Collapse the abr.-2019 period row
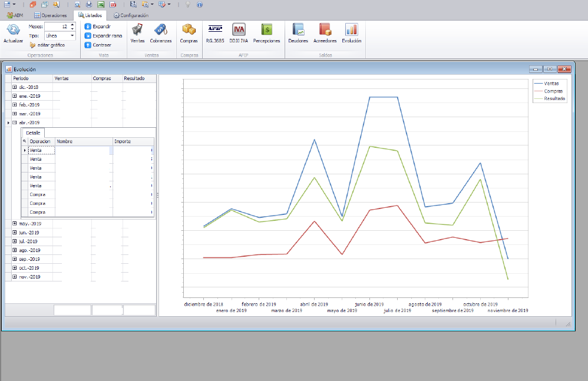Image resolution: width=588 pixels, height=381 pixels. tap(15, 123)
